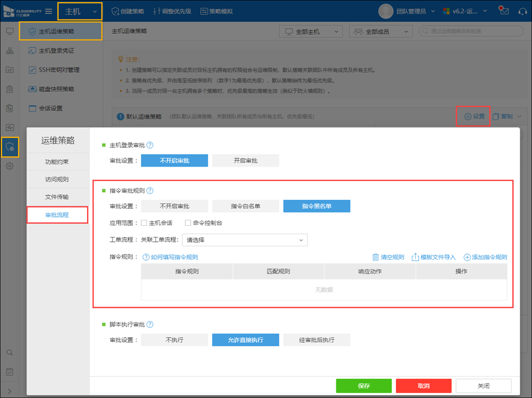Open the 如何填写指令规则 help link
Viewport: 532px width, 398px height.
tap(170, 257)
